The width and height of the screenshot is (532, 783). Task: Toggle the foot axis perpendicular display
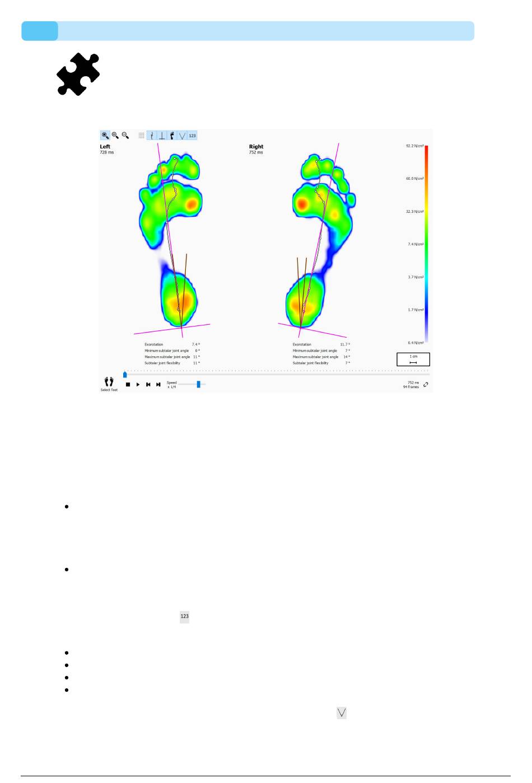pos(162,136)
